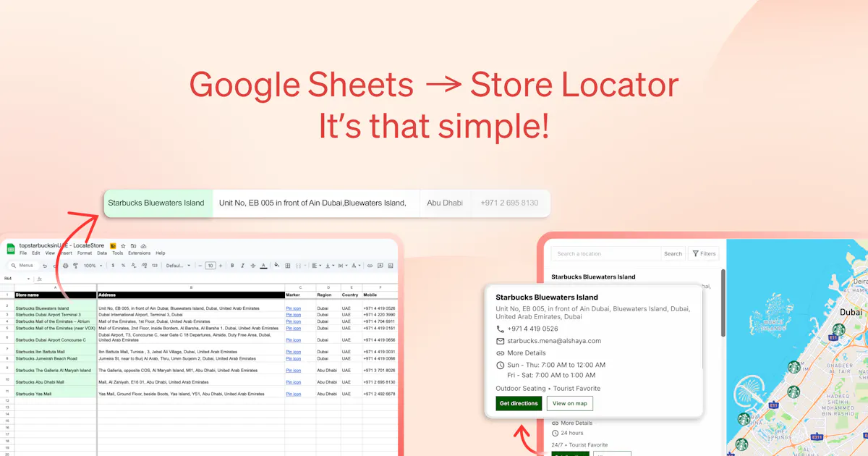
Task: Open the merge cells dropdown
Action: coord(301,266)
